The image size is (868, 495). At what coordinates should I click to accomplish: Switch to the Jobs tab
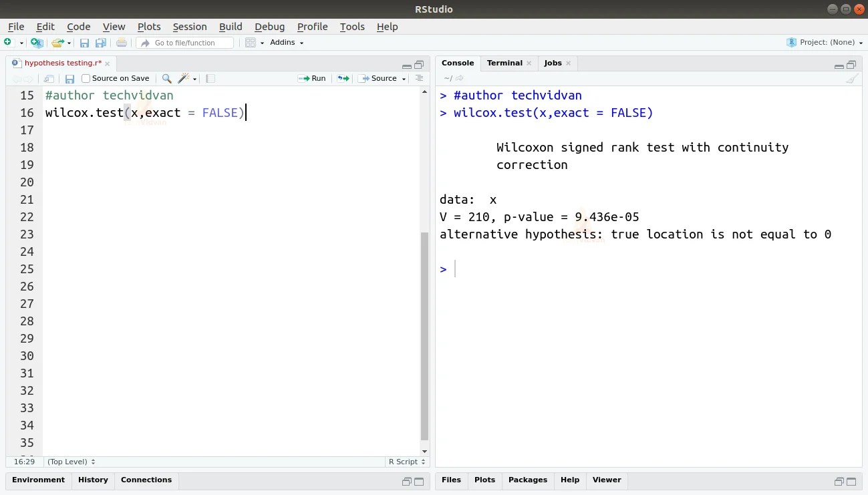click(x=553, y=63)
